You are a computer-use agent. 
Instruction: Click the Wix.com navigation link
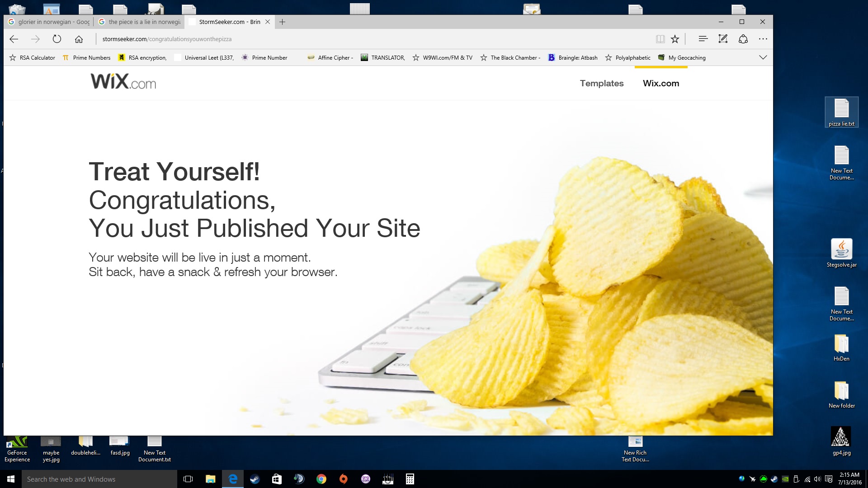click(660, 83)
